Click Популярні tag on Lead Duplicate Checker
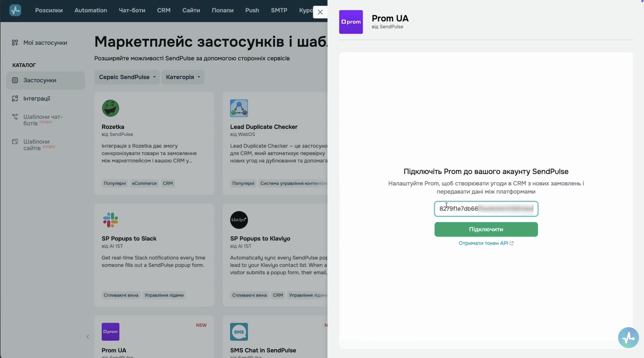The width and height of the screenshot is (644, 358). coord(243,183)
